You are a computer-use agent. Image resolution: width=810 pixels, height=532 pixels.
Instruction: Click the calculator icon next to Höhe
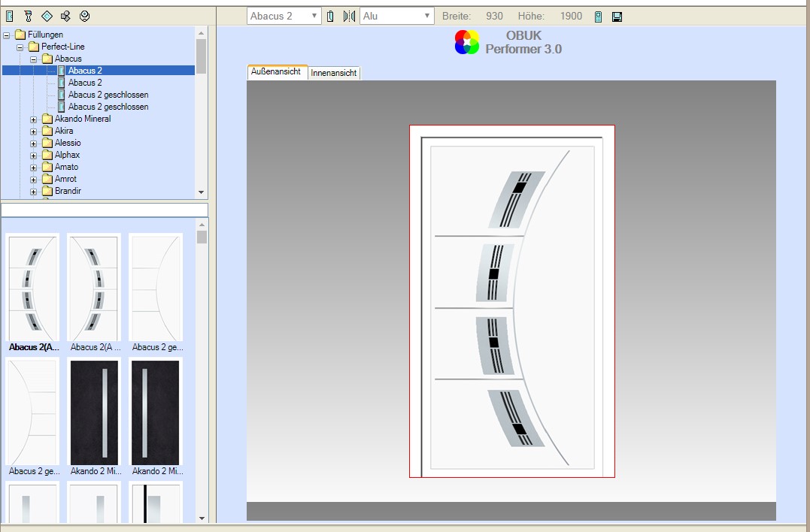coord(598,17)
